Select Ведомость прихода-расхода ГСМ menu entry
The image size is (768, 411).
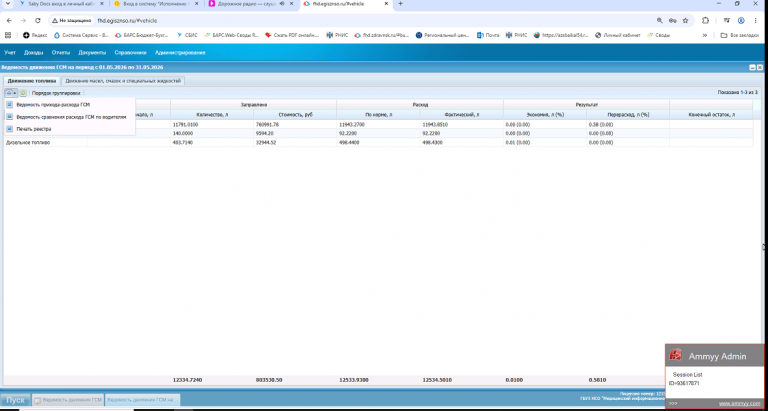(53, 104)
